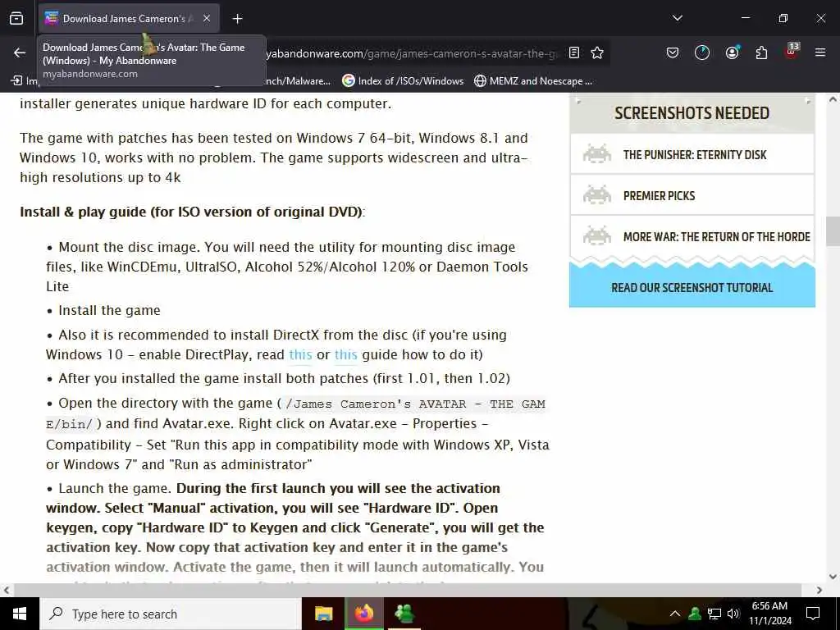Click the invader icon beside More War

597,235
